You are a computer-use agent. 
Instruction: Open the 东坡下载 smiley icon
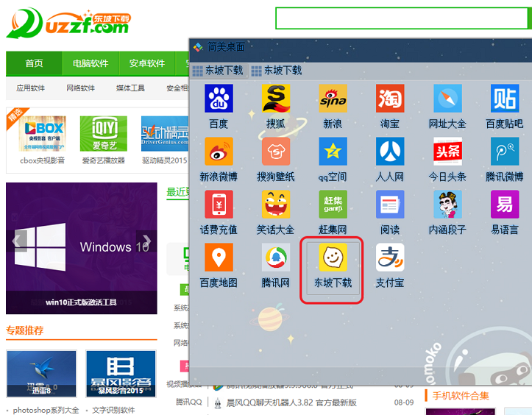[333, 258]
